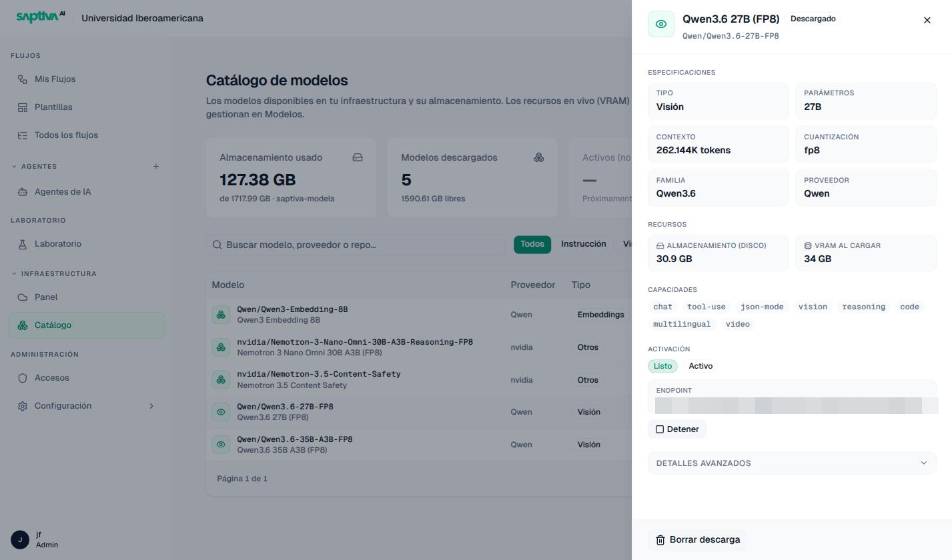This screenshot has width=952, height=560.
Task: Click the Panel cloud icon
Action: point(23,297)
